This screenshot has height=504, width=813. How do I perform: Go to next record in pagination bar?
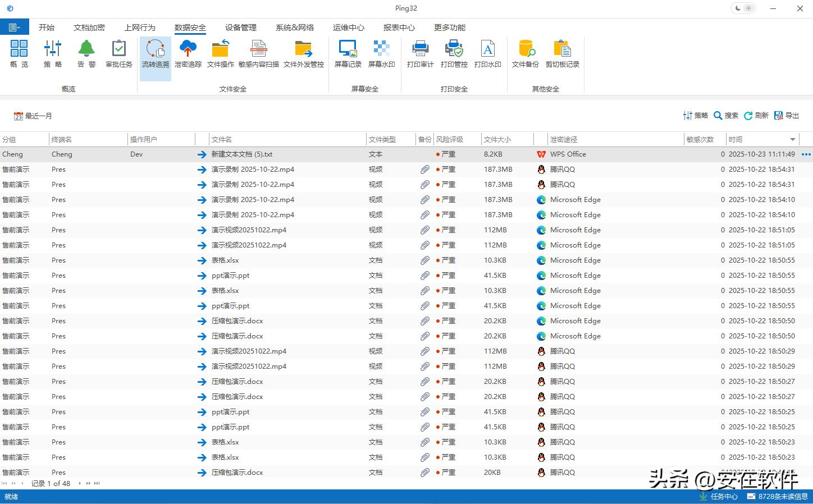pos(80,483)
